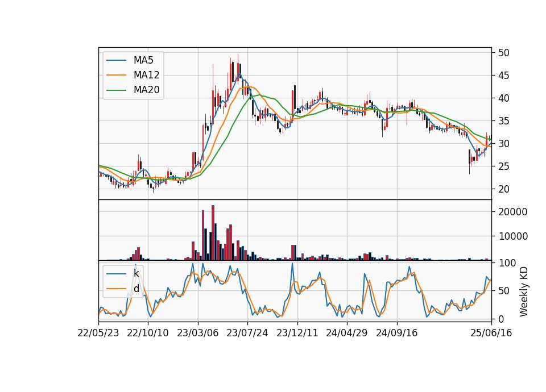Click the 40 price axis tick label
546x392 pixels.
pos(504,98)
